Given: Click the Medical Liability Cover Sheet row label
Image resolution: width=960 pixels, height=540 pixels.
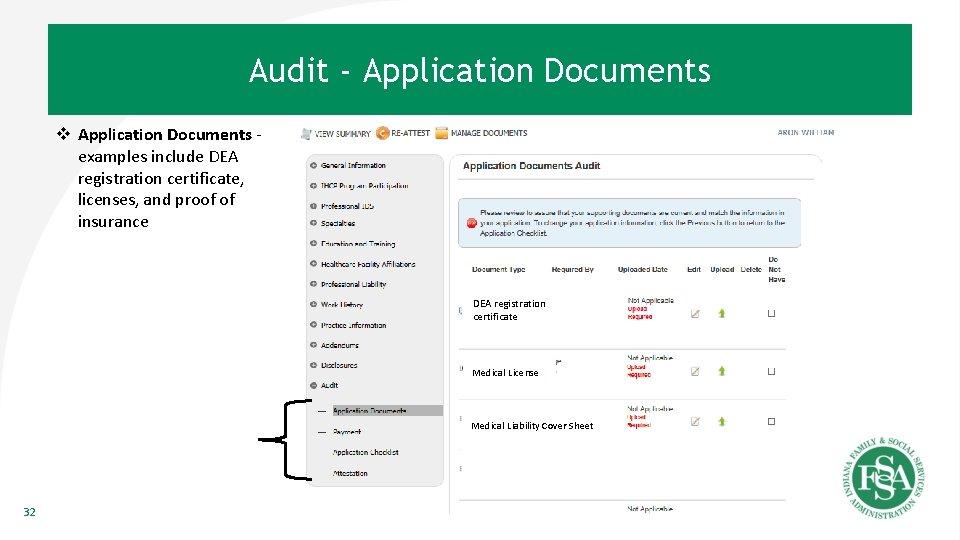Looking at the screenshot, I should point(532,426).
